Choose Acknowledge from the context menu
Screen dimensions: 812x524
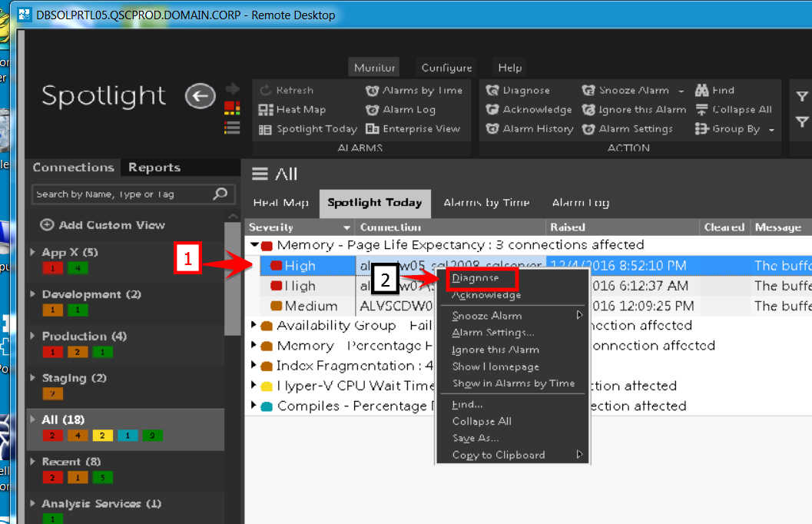coord(486,295)
